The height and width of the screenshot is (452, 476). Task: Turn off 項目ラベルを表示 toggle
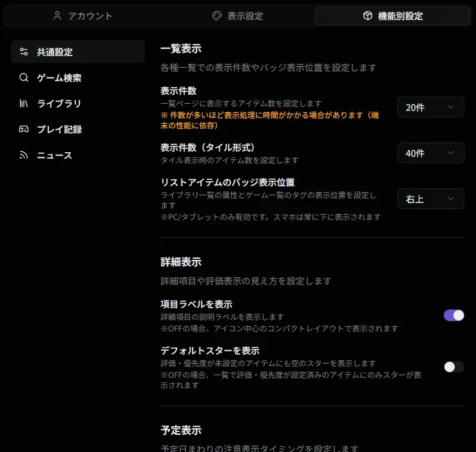pyautogui.click(x=454, y=315)
